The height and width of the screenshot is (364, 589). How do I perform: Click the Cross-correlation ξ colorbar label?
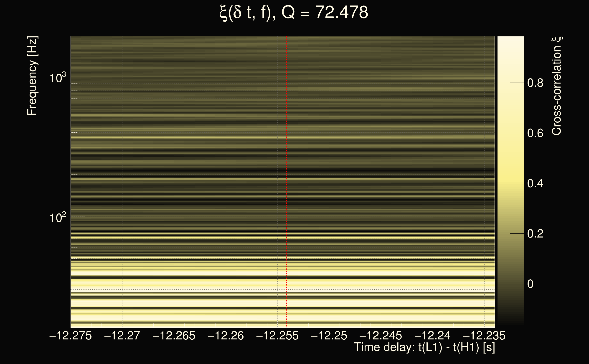click(557, 86)
